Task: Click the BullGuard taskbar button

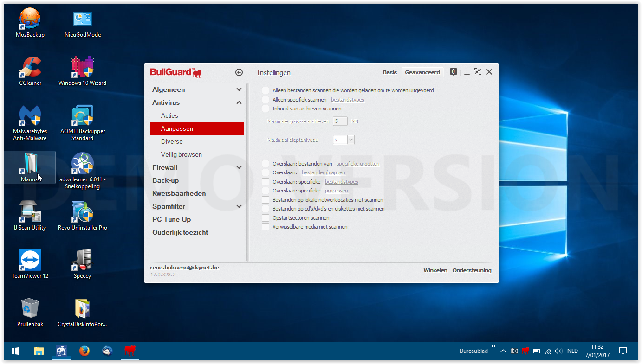Action: [130, 351]
